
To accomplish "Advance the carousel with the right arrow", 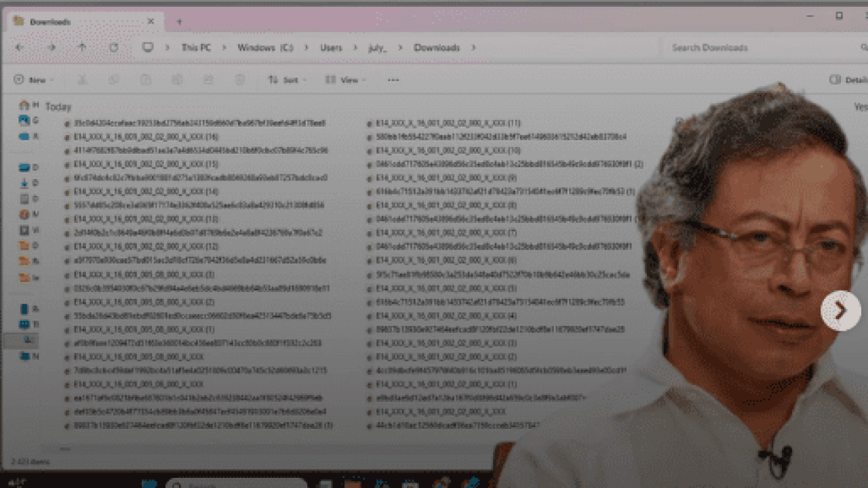I will pyautogui.click(x=841, y=311).
